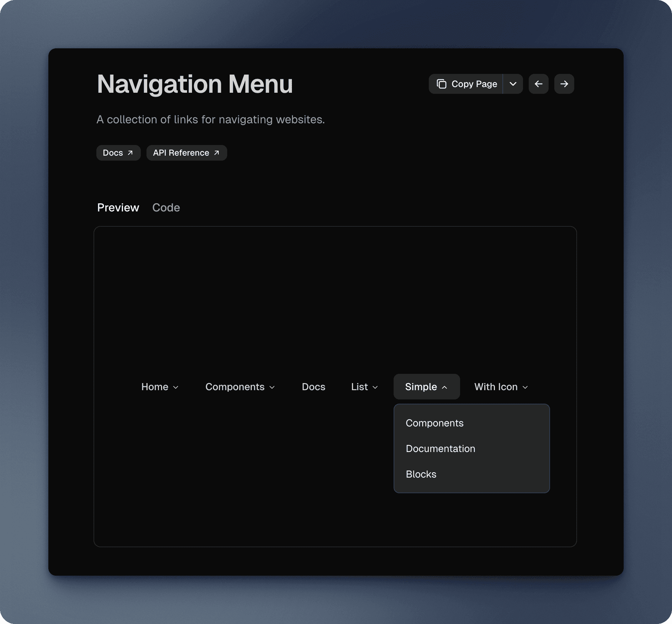Select Blocks from the Simple dropdown

(x=421, y=474)
